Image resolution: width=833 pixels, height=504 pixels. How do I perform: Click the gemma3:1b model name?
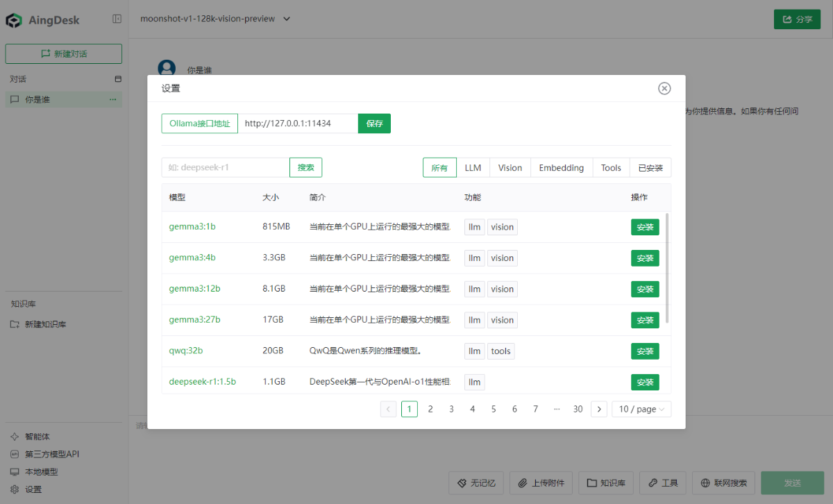(192, 227)
